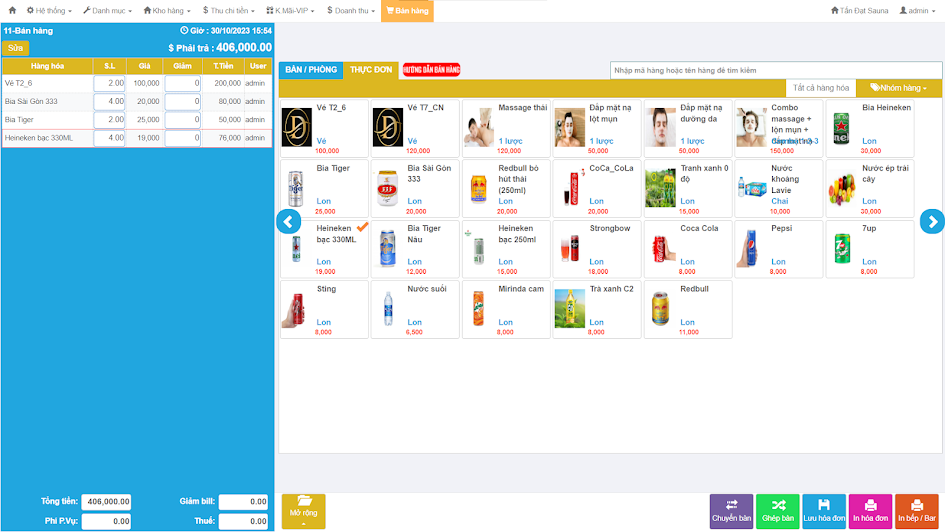This screenshot has height=532, width=945.
Task: Add Redbull bò húc thái (250ml)
Action: 506,189
